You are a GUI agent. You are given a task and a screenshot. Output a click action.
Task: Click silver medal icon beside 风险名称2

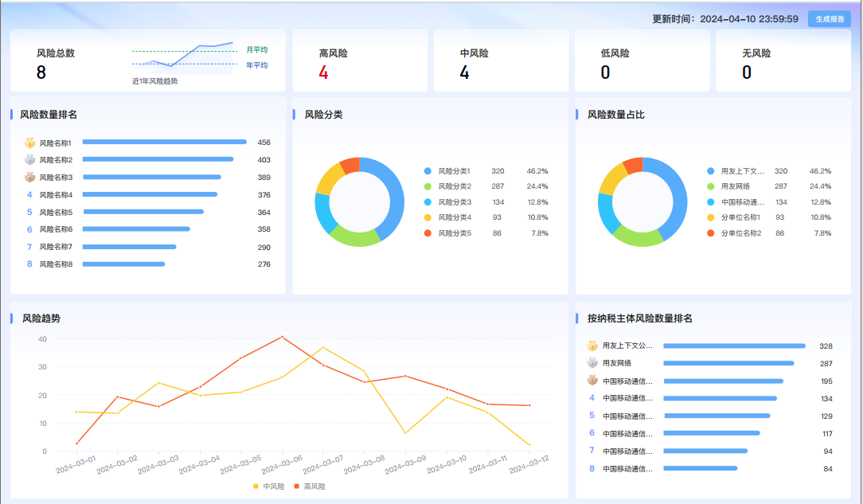point(29,160)
